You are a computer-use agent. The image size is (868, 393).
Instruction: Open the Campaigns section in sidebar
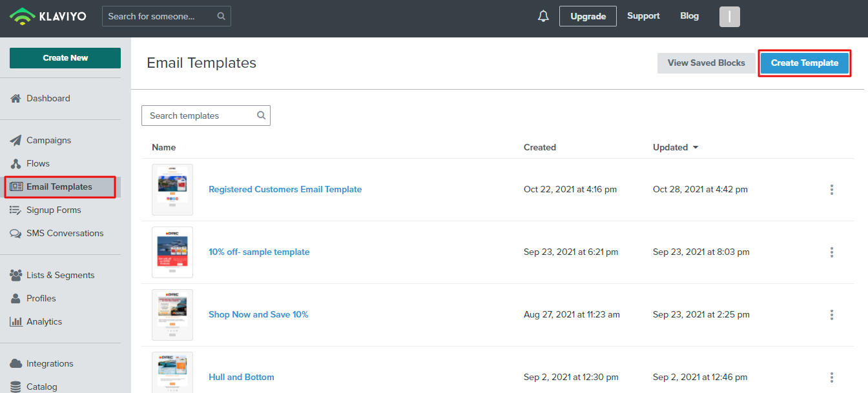coord(48,140)
